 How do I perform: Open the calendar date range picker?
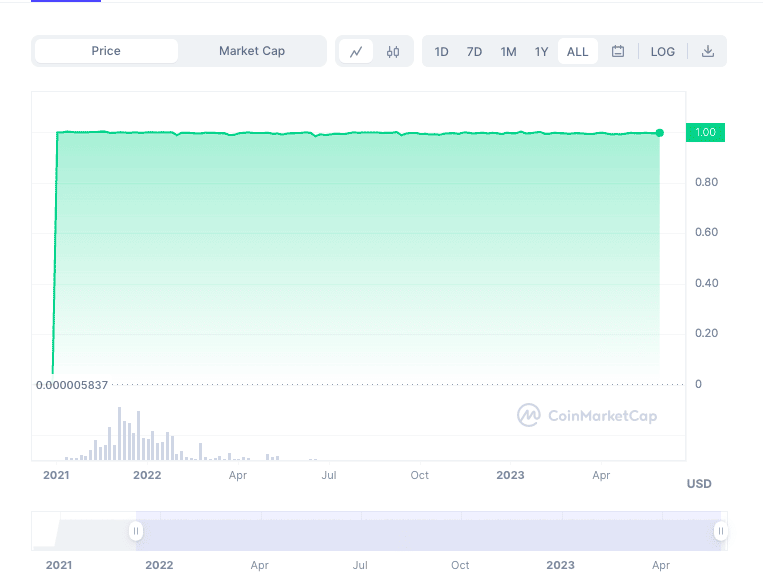coord(618,51)
